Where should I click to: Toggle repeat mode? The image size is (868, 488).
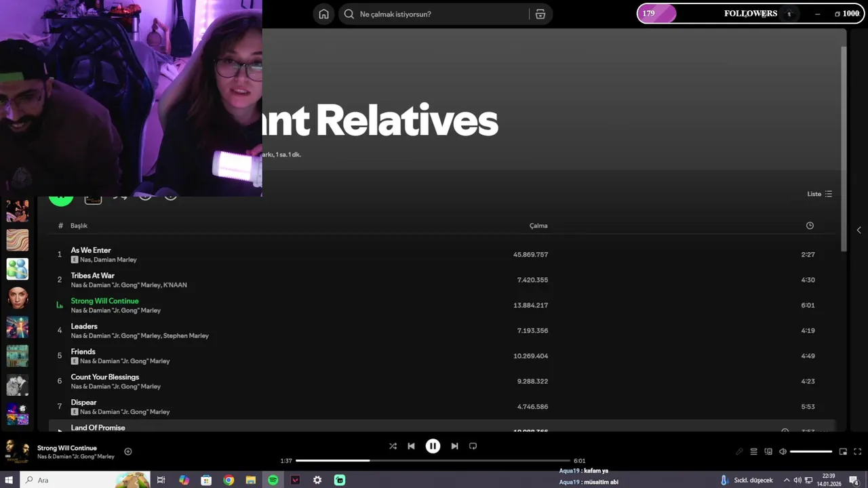pos(473,446)
